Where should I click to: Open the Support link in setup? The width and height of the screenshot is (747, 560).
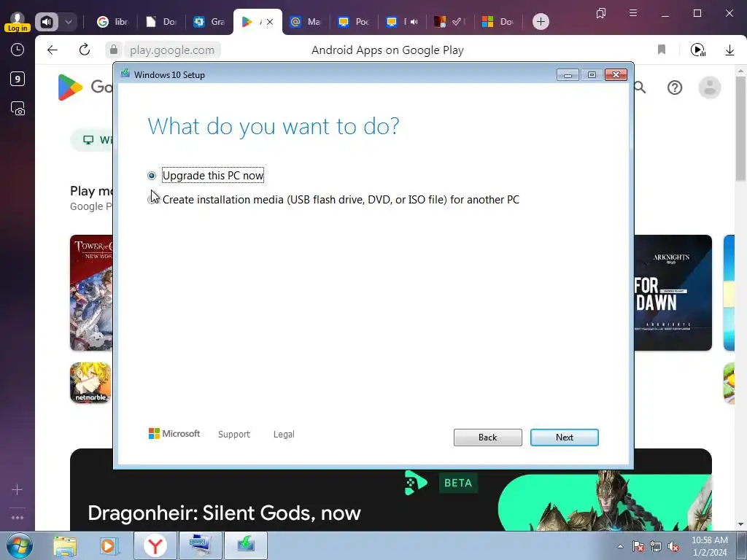234,435
